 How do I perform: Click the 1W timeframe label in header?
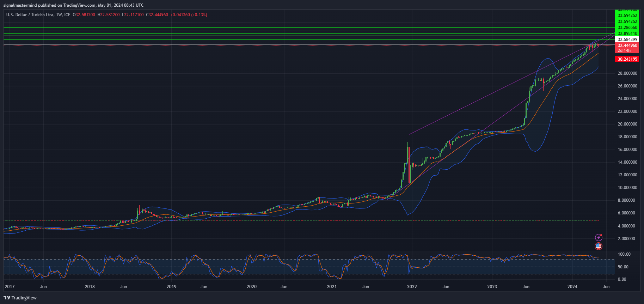click(x=59, y=15)
